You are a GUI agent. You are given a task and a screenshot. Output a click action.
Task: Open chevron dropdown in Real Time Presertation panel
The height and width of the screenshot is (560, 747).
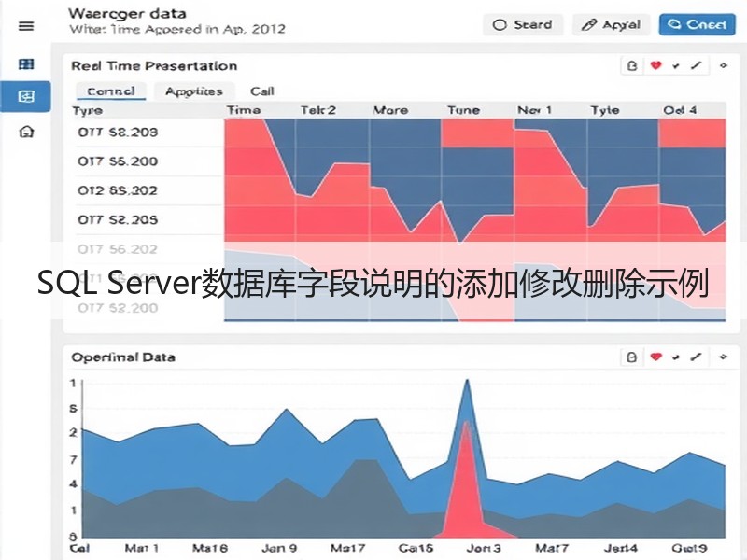[x=675, y=66]
